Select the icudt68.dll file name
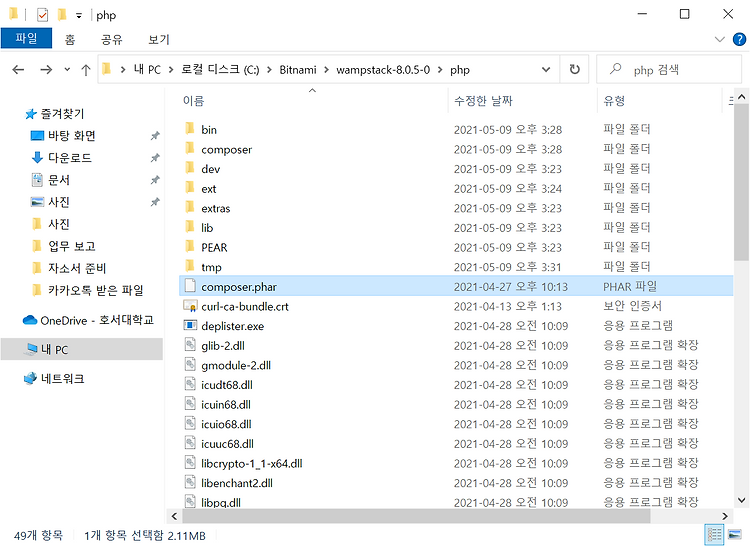The image size is (750, 546). pos(227,385)
